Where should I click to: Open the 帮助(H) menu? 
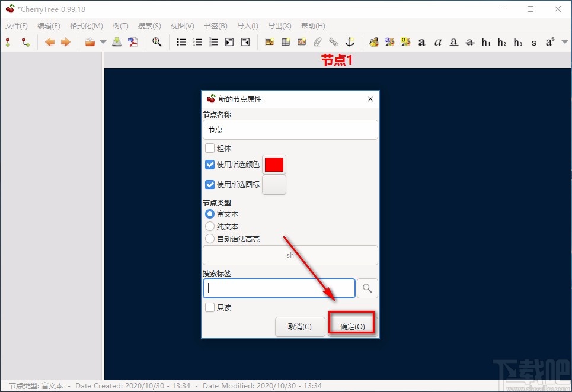tap(313, 26)
